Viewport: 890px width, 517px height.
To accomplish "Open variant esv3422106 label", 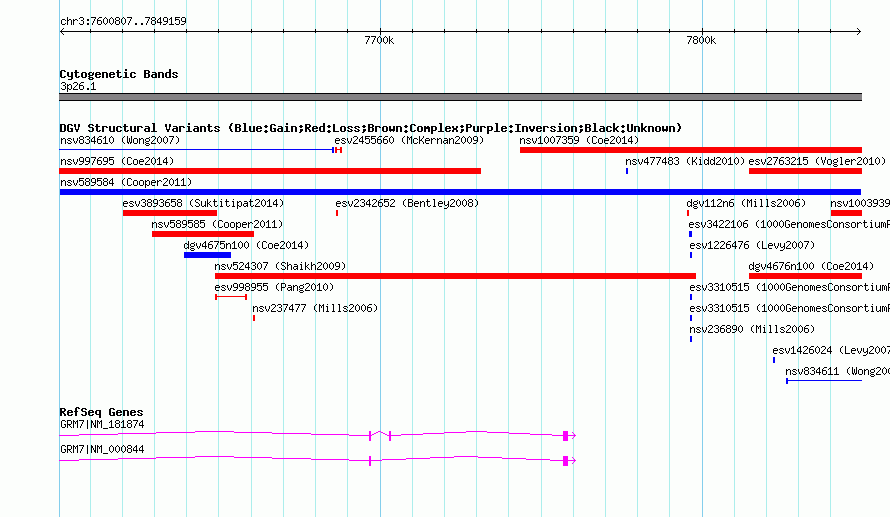I will pos(789,224).
